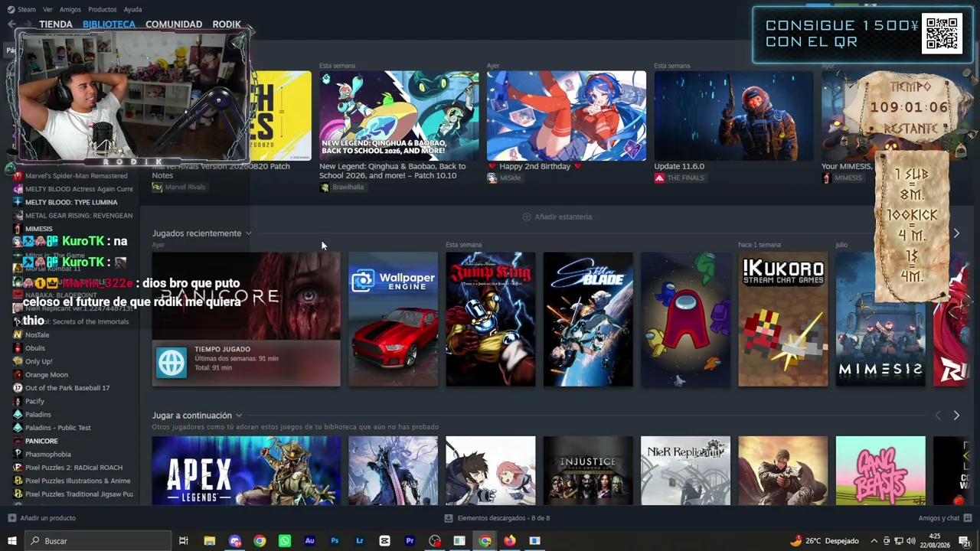The width and height of the screenshot is (980, 551).
Task: Open the RODIK profile tab
Action: pos(227,24)
